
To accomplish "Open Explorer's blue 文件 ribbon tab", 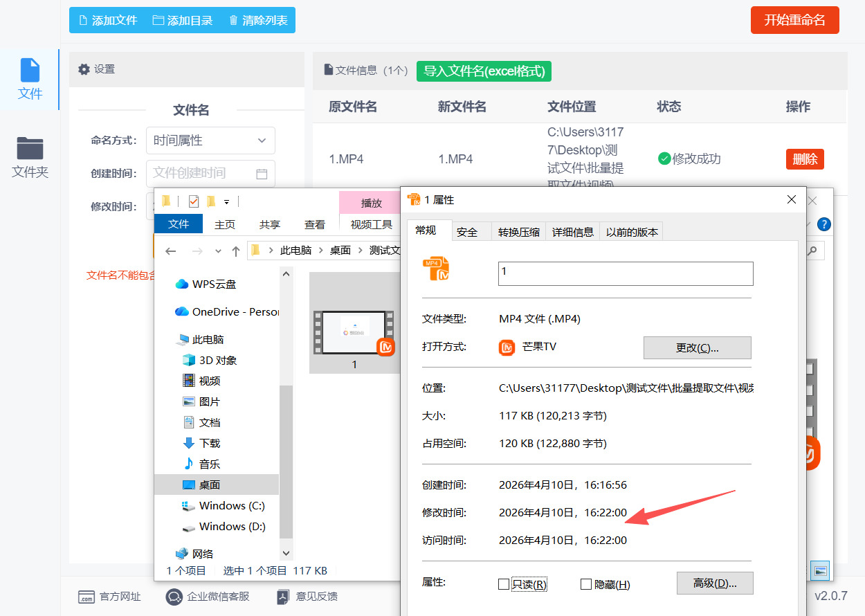I will click(x=179, y=224).
